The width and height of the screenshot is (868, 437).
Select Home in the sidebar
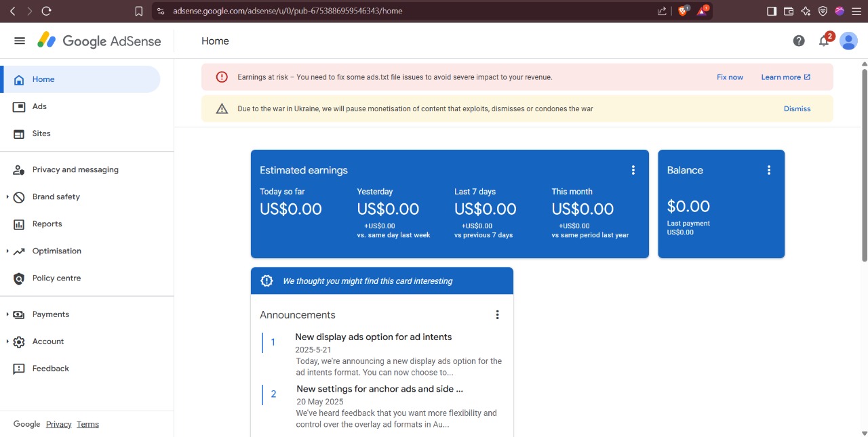(x=80, y=79)
